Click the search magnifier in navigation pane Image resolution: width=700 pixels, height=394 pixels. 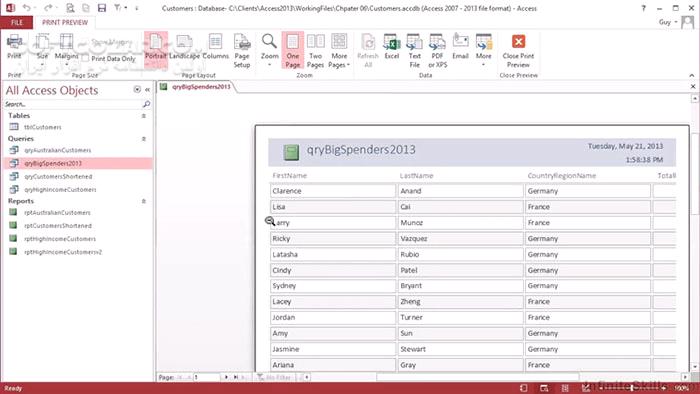click(146, 104)
